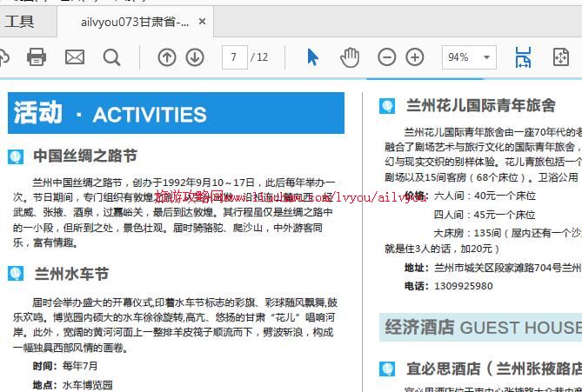Switch to the 工具 tab
This screenshot has height=392, width=582.
point(20,22)
